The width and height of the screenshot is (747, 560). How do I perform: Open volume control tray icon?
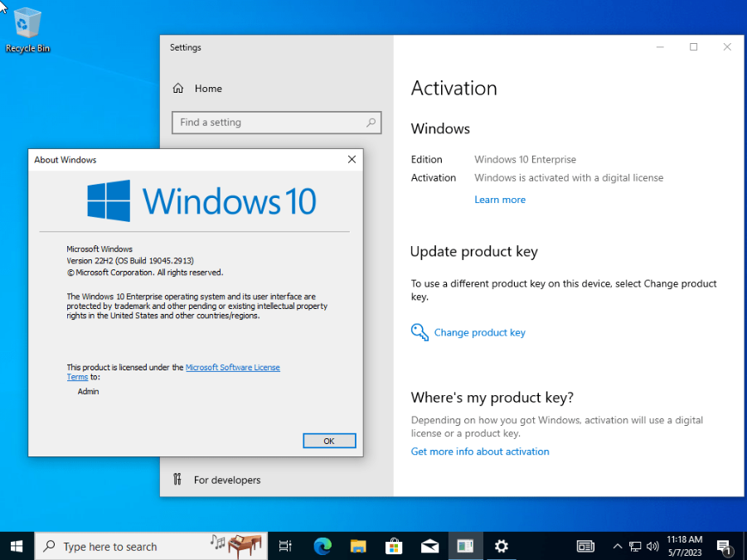[652, 546]
